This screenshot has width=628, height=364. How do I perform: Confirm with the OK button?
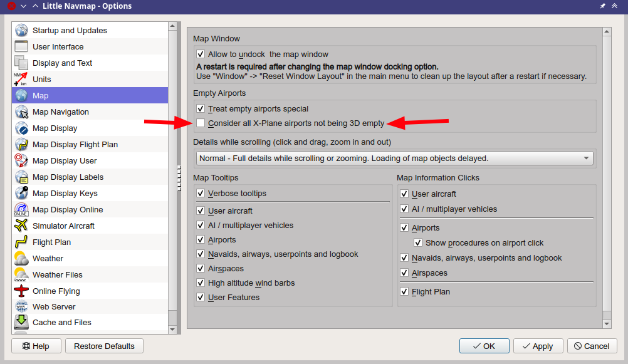(484, 346)
